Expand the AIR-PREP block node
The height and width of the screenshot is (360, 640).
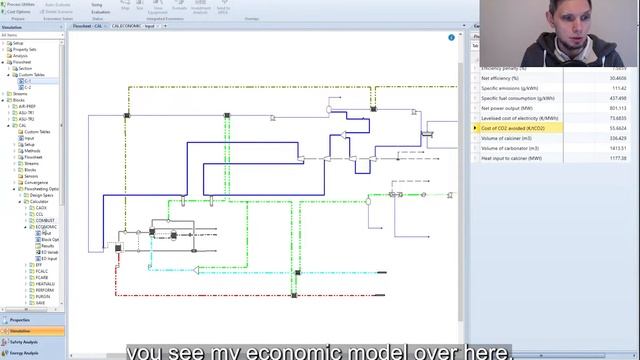[9, 107]
